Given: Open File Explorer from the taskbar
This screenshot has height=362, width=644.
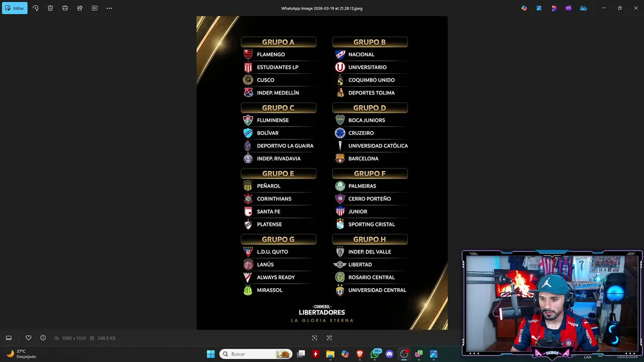Looking at the screenshot, I should (x=330, y=354).
